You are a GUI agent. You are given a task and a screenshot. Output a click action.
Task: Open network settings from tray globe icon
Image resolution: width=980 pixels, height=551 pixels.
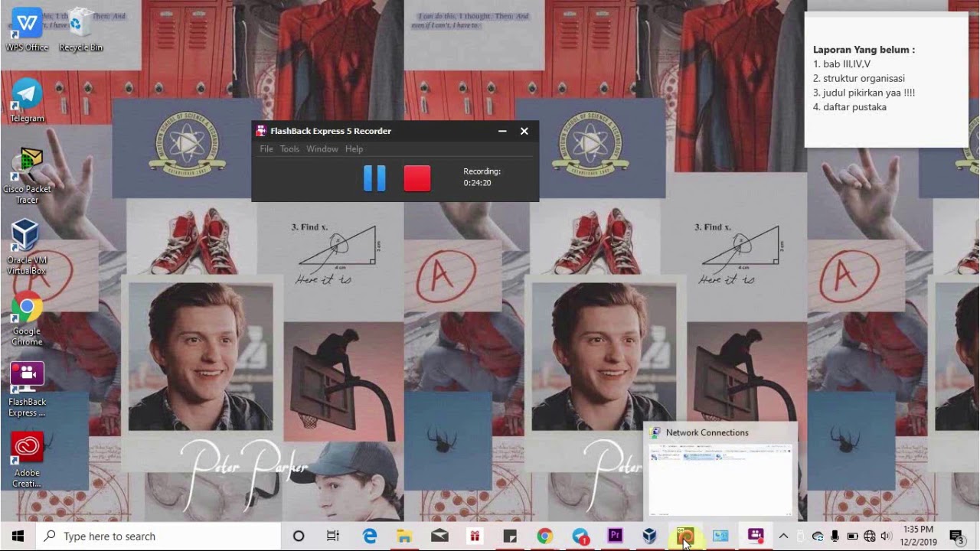click(870, 536)
